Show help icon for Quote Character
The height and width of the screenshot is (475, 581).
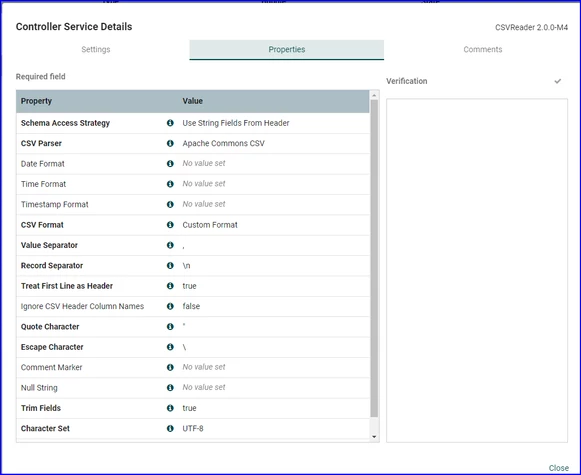(x=170, y=327)
